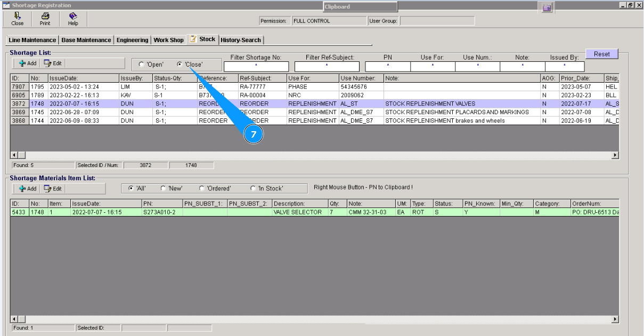Select shortage row number 1795
644x336 pixels.
pos(37,86)
